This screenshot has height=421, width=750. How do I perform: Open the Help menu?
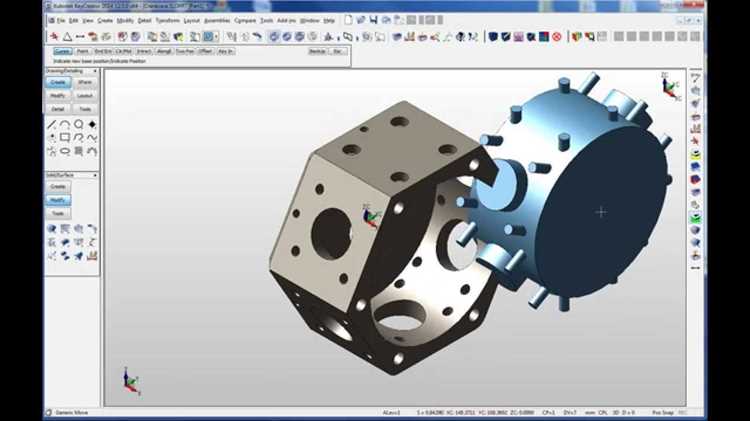tap(329, 21)
